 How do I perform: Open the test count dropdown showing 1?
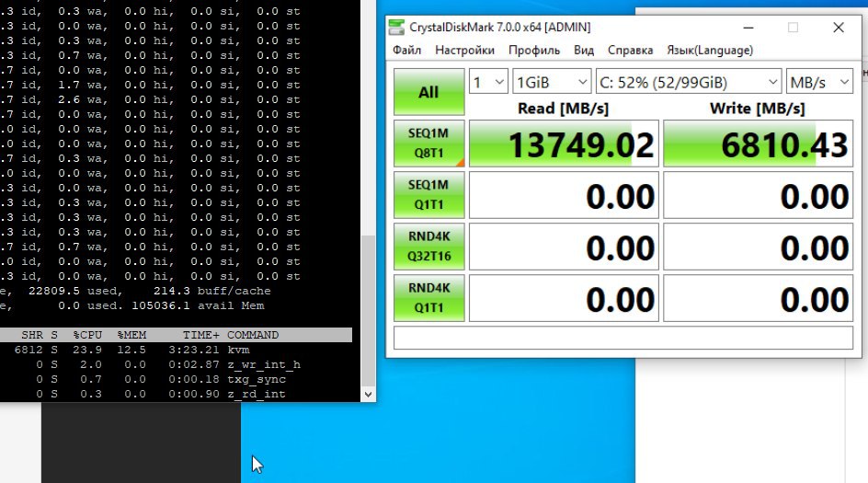tap(488, 83)
